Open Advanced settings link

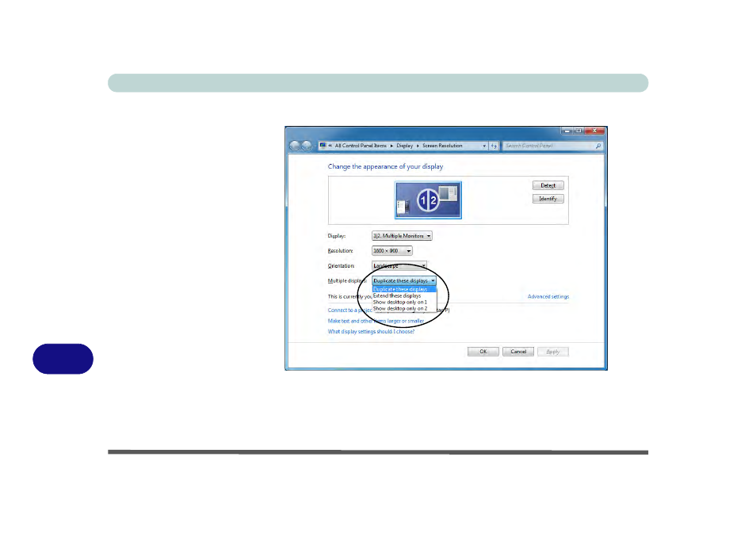(548, 297)
